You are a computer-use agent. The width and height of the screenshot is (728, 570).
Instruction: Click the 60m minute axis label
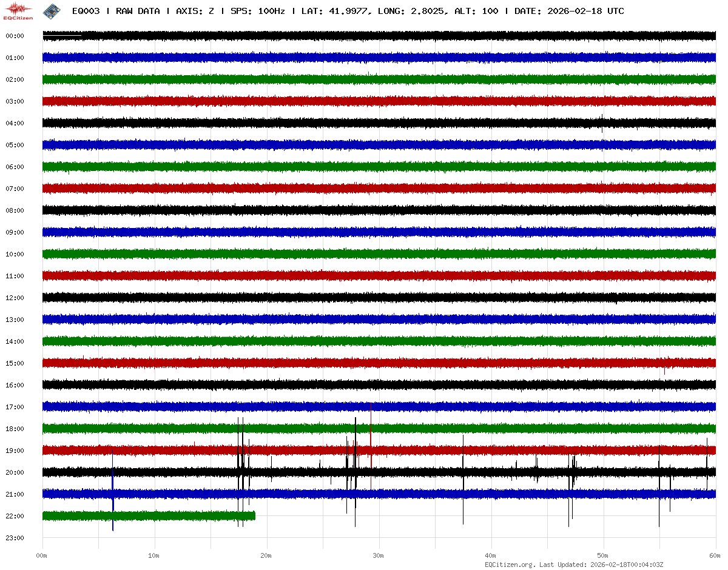click(x=715, y=555)
